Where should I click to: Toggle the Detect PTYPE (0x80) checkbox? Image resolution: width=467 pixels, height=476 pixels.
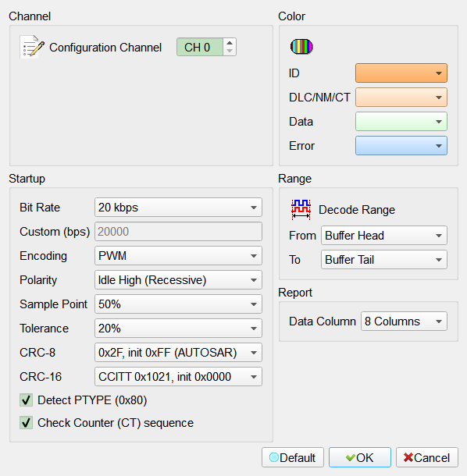click(x=26, y=400)
